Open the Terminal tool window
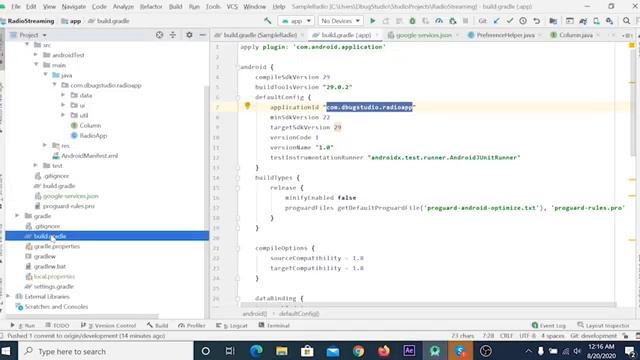Image resolution: width=640 pixels, height=360 pixels. pos(274,325)
